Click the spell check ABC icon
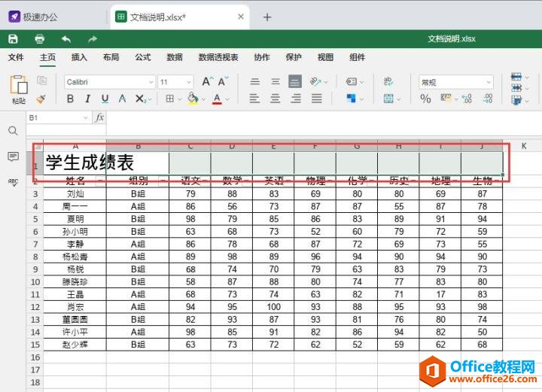The width and height of the screenshot is (542, 392). click(13, 182)
